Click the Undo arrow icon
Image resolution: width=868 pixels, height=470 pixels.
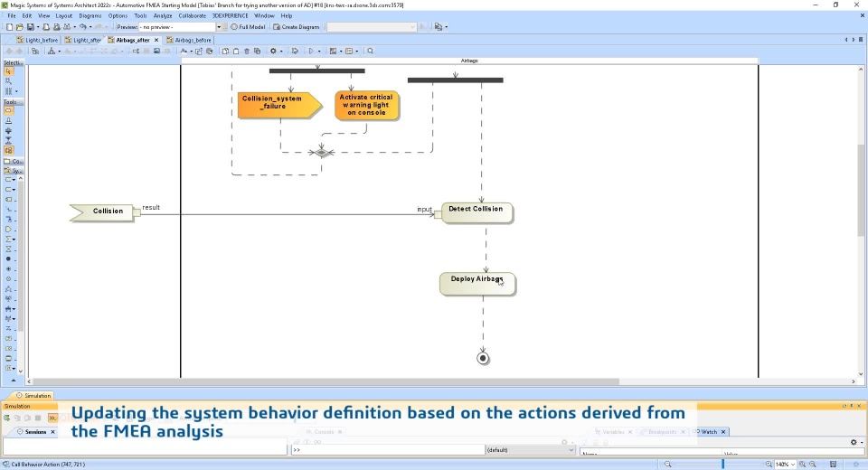coord(82,26)
